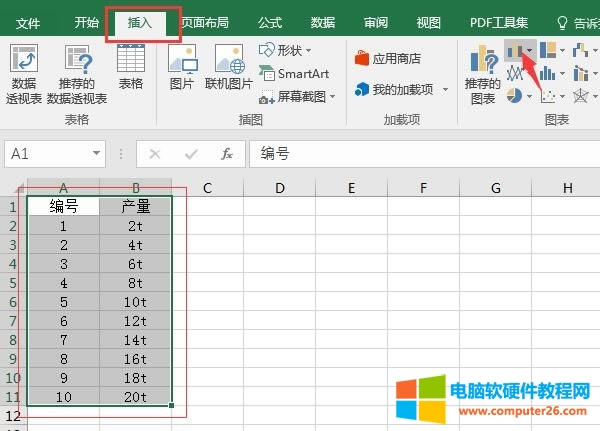Expand the Shapes (形状) dropdown
This screenshot has height=431, width=600.
pos(286,50)
